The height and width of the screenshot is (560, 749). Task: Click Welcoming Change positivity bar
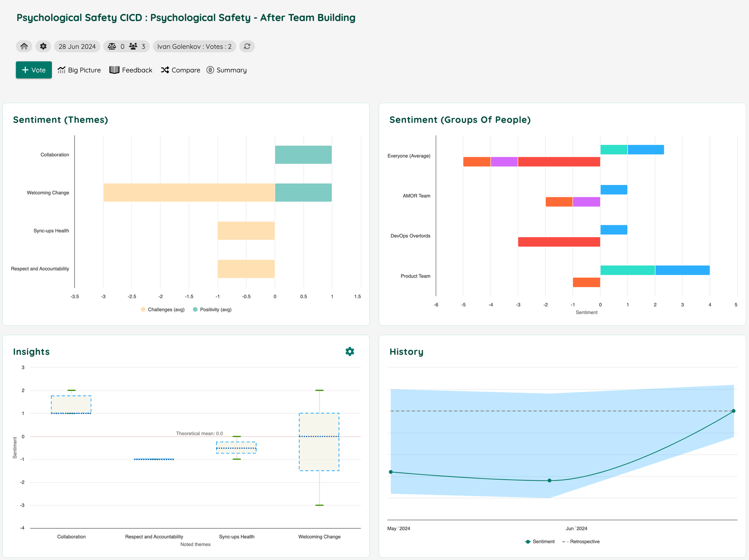click(304, 192)
